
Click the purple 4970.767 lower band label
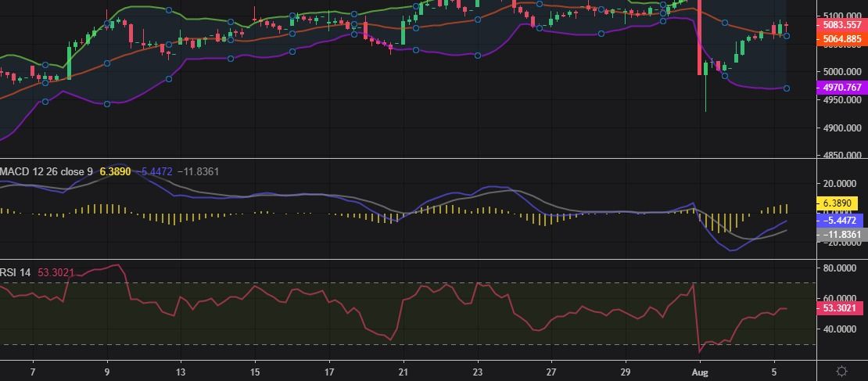pos(841,88)
